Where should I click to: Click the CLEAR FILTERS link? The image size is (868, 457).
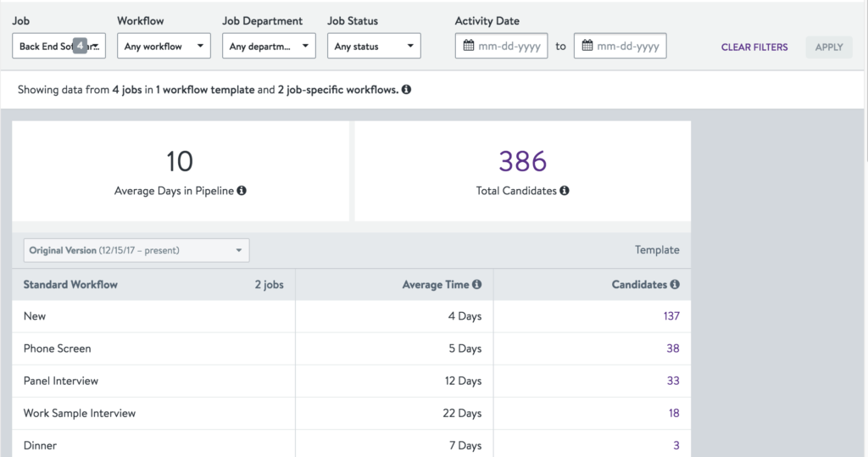(x=754, y=47)
